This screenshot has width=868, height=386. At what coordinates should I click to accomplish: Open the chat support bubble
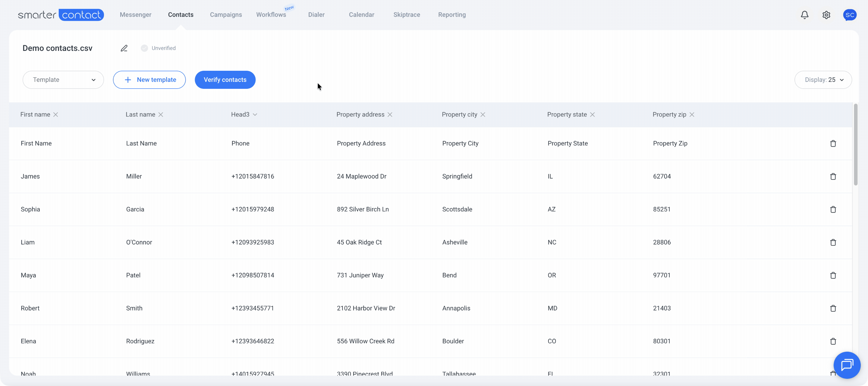[x=847, y=365]
